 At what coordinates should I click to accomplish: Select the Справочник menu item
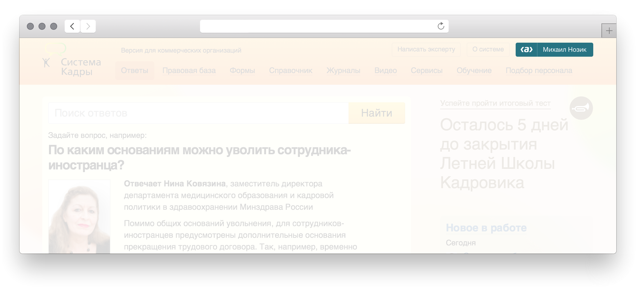click(290, 71)
